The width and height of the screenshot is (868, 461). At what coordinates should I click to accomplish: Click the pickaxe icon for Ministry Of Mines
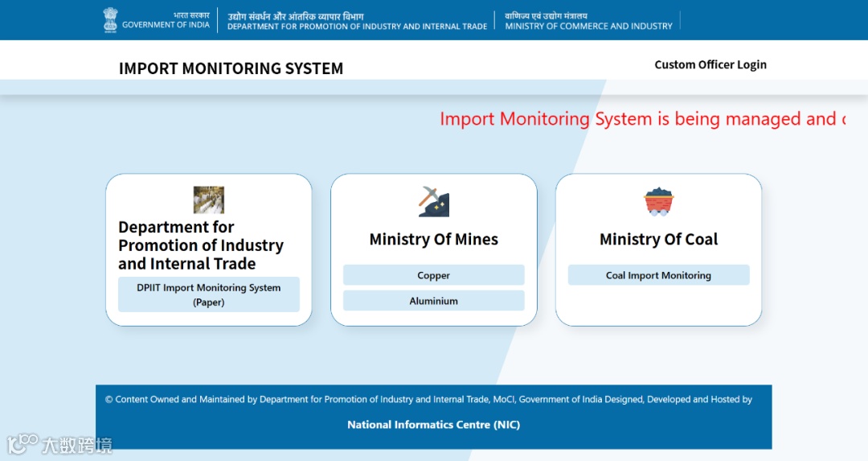[x=434, y=202]
